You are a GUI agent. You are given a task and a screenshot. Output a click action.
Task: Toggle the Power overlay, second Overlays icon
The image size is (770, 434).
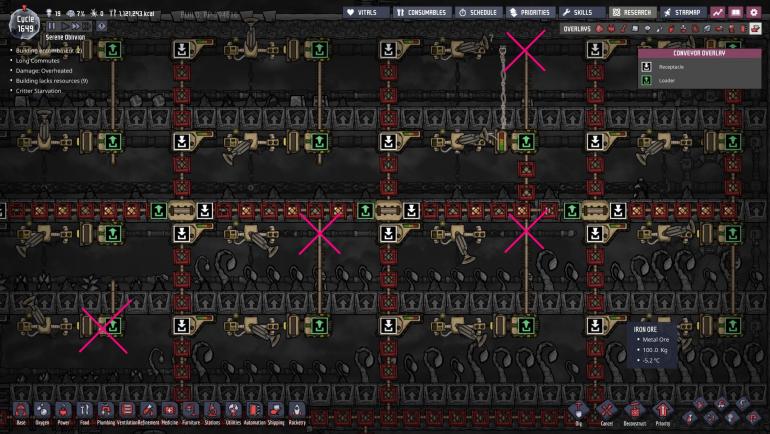point(611,29)
